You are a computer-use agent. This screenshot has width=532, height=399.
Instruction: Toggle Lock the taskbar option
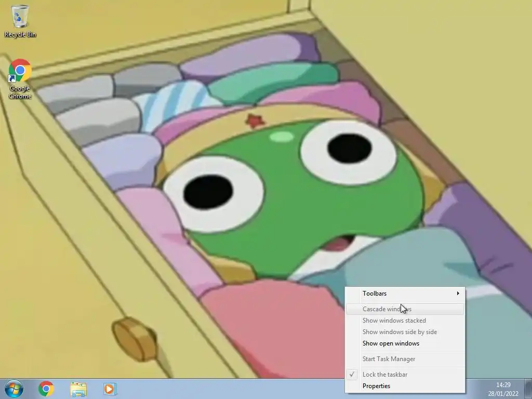[x=405, y=375]
